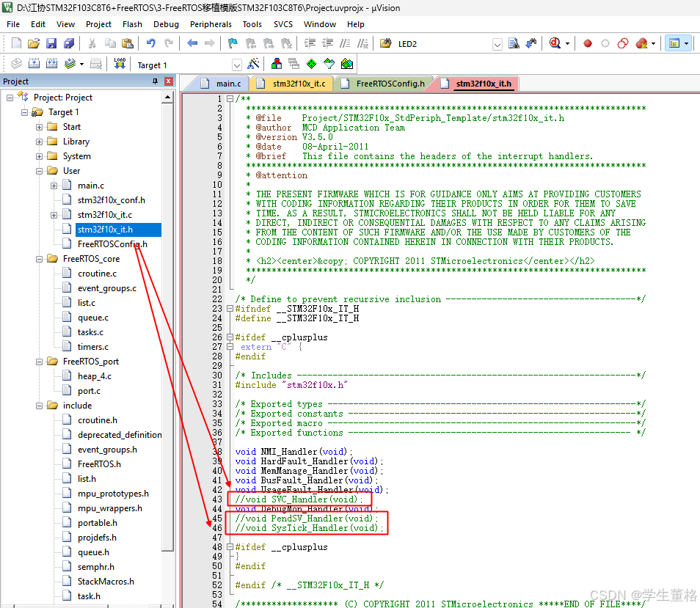Open the SVCS menu
Viewport: 700px width, 608px height.
pos(283,24)
